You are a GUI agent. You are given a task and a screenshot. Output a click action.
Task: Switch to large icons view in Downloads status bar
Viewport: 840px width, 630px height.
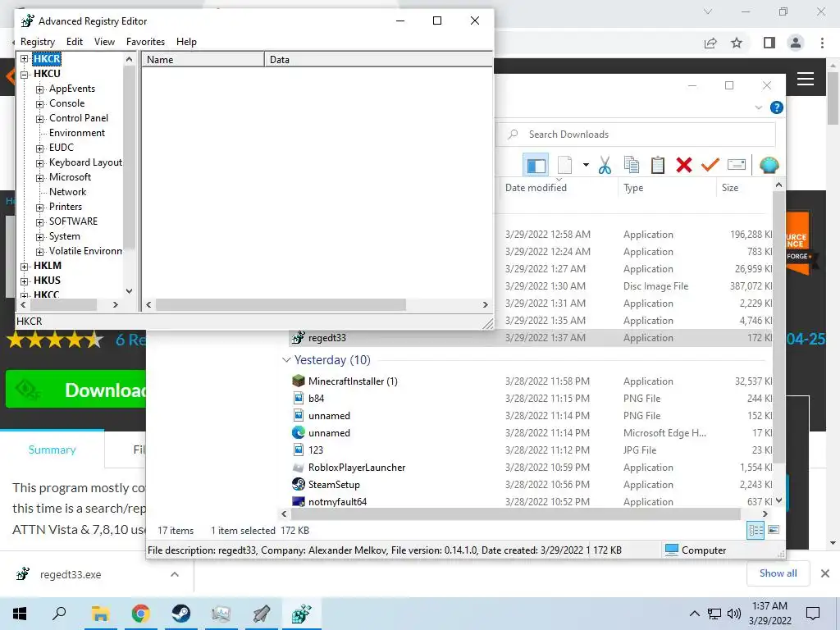click(x=774, y=530)
